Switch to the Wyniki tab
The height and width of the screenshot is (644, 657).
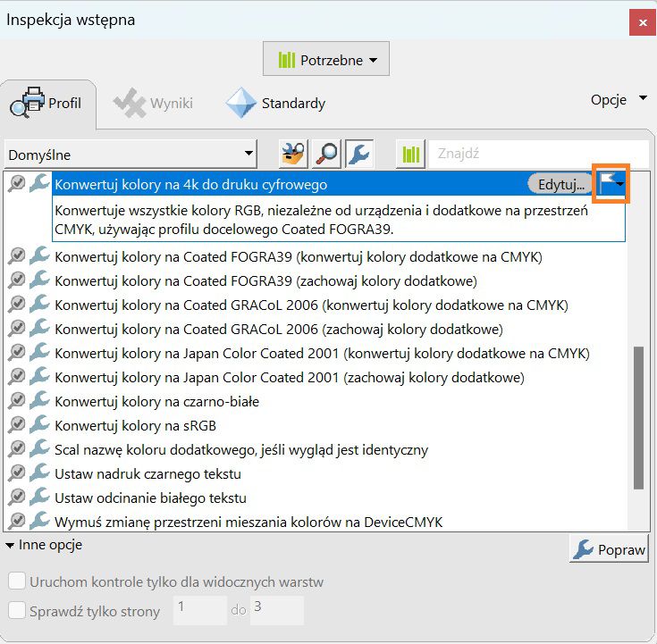(x=154, y=103)
